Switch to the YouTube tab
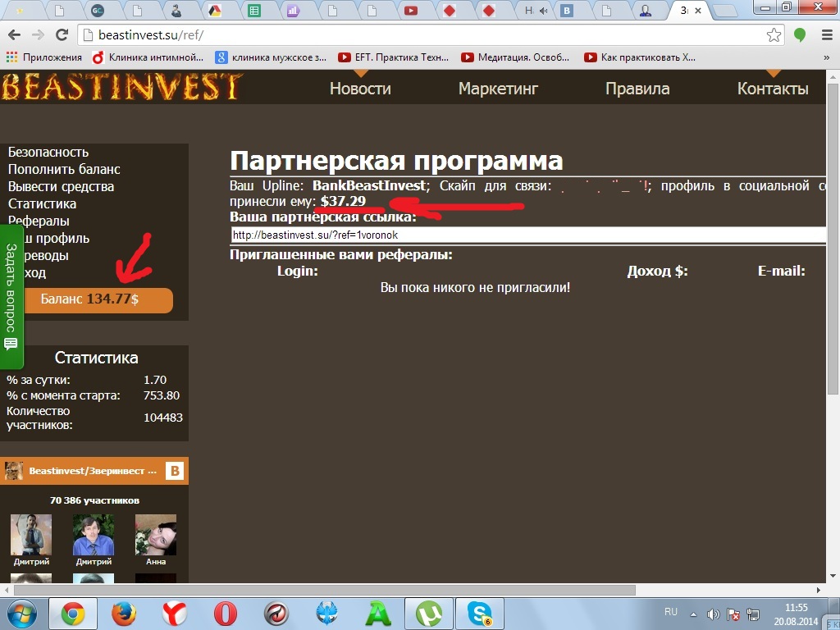The height and width of the screenshot is (630, 840). [x=411, y=11]
